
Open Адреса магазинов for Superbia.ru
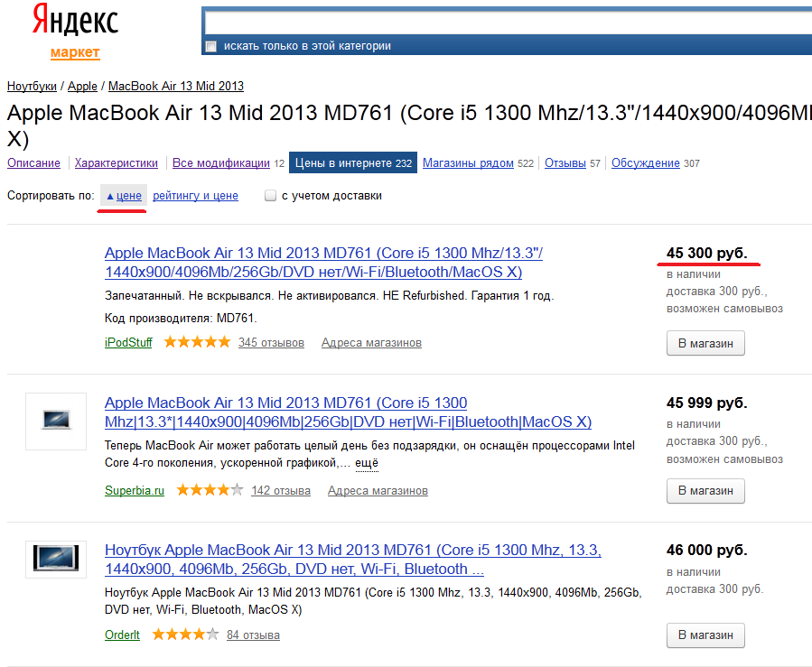point(378,491)
